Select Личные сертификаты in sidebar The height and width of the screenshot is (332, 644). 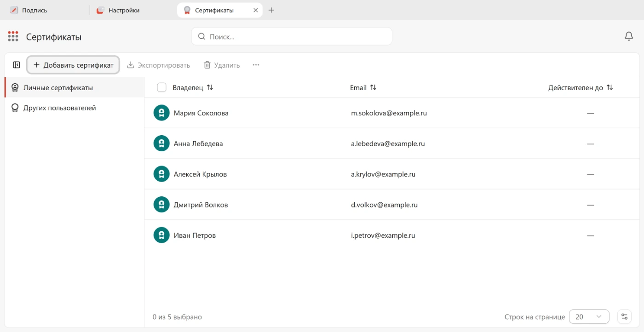coord(75,87)
